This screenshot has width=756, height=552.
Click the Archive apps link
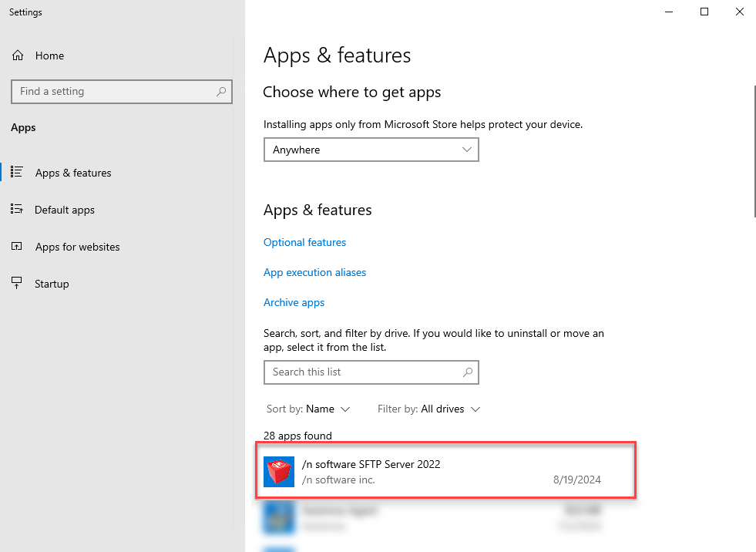294,302
